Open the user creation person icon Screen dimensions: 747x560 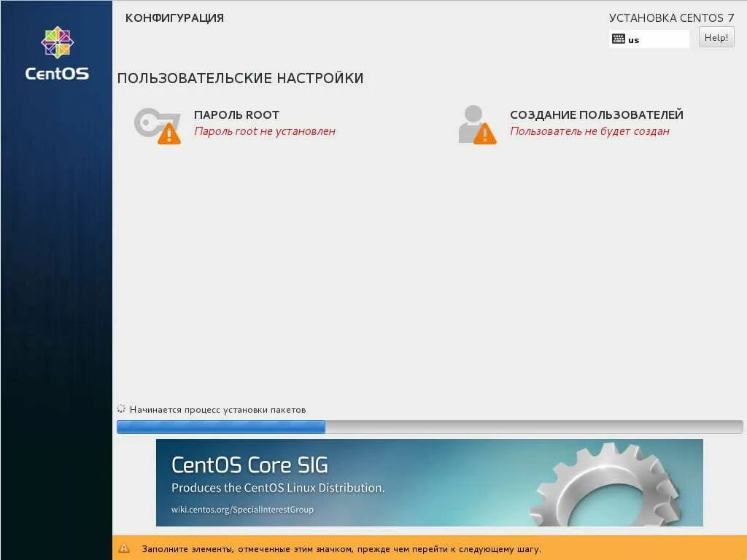point(477,125)
